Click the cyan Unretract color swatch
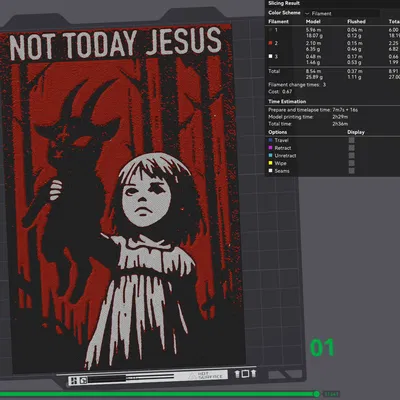Image resolution: width=400 pixels, height=400 pixels. pos(271,155)
